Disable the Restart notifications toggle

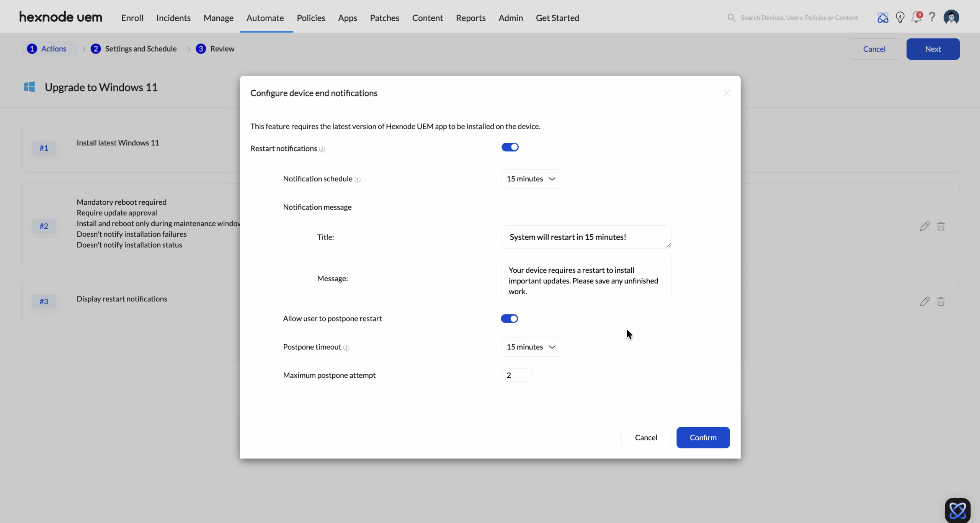[x=510, y=147]
